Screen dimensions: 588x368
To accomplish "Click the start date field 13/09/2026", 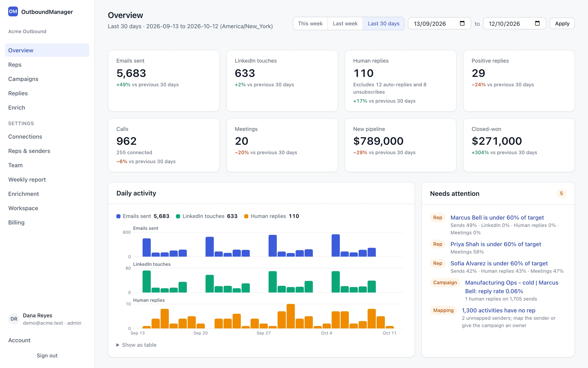I will pyautogui.click(x=439, y=24).
